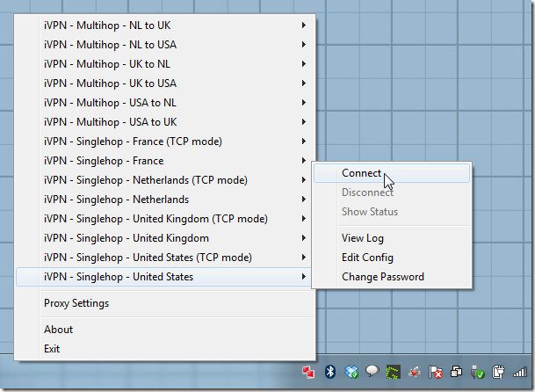Image resolution: width=535 pixels, height=392 pixels.
Task: Select highlighted iVPN - Singlehop - United States
Action: [x=164, y=277]
